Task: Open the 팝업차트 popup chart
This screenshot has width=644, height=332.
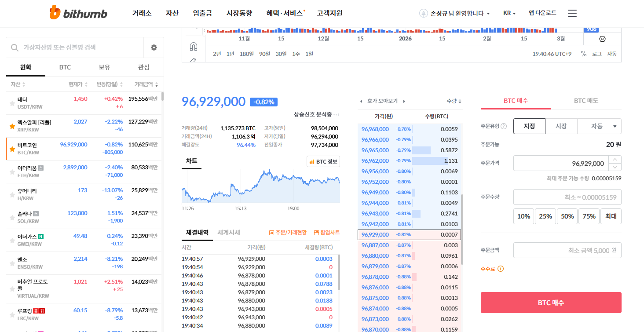Action: point(328,233)
